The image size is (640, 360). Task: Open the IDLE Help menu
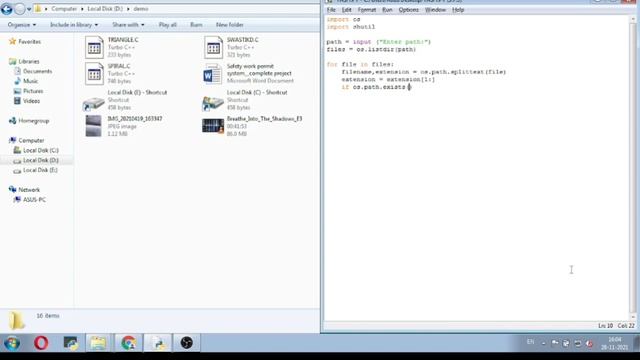click(458, 10)
